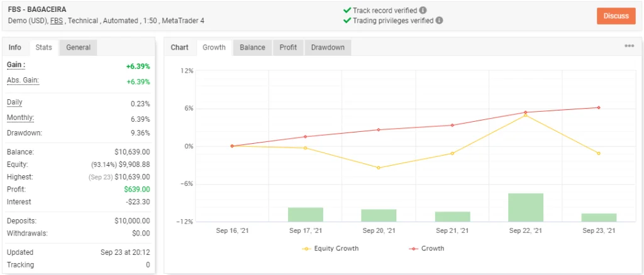Select the Growth chart tab
This screenshot has width=644, height=275.
click(214, 48)
